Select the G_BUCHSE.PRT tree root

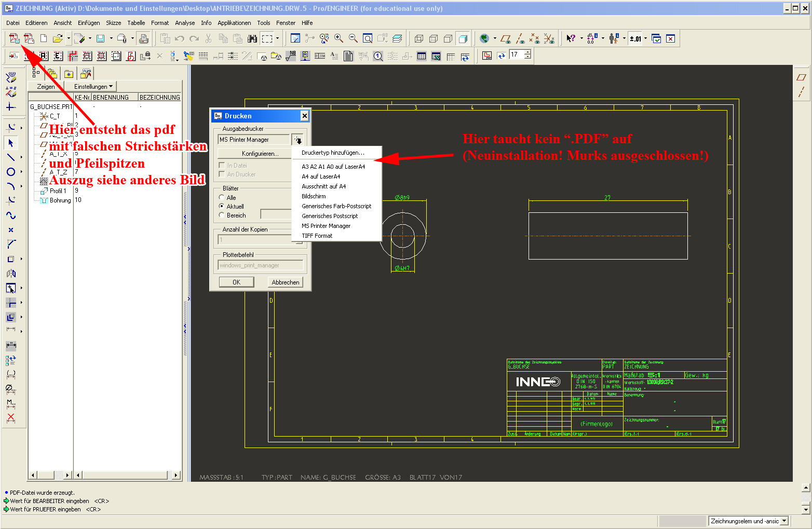click(50, 107)
